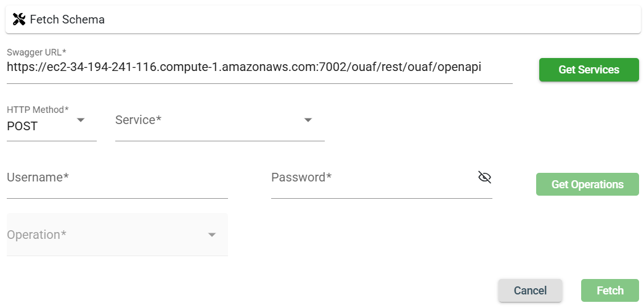Viewport: 644px width, 308px height.
Task: Click the Get Services button
Action: pyautogui.click(x=589, y=70)
